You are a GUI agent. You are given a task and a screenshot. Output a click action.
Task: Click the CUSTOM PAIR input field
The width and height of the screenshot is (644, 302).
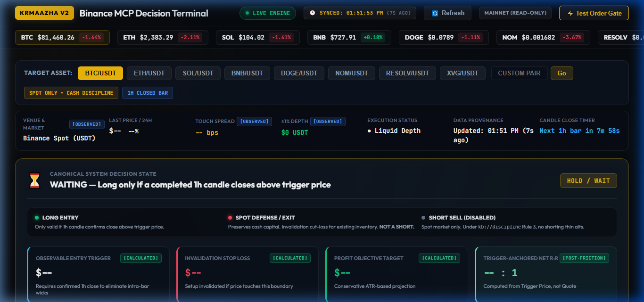click(519, 73)
